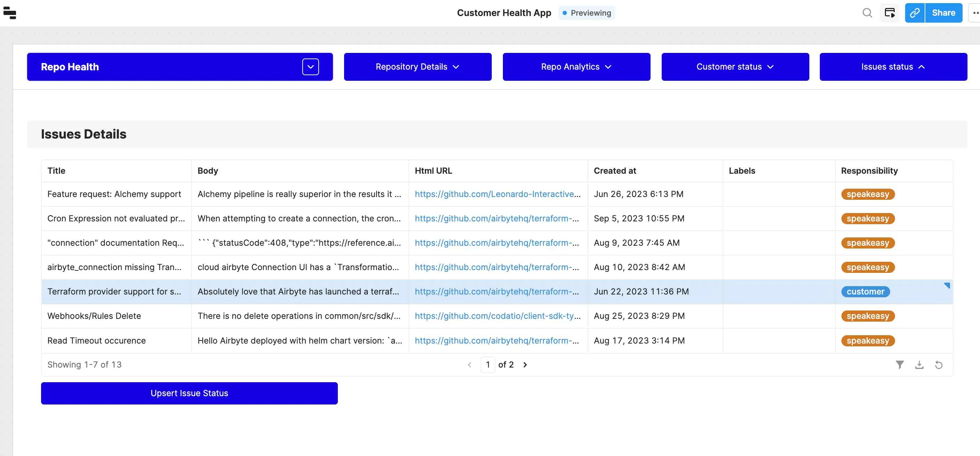
Task: Expand the Repository Details menu
Action: 417,67
